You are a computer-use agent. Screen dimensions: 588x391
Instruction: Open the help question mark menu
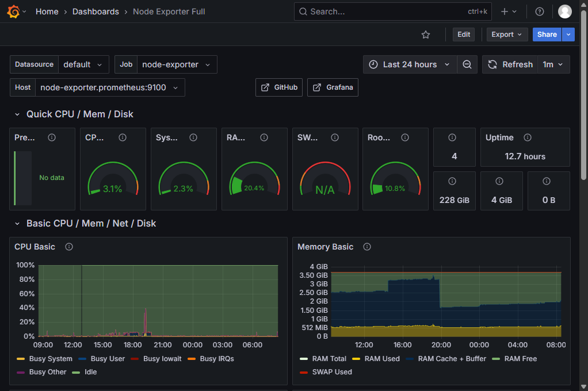[x=539, y=11]
